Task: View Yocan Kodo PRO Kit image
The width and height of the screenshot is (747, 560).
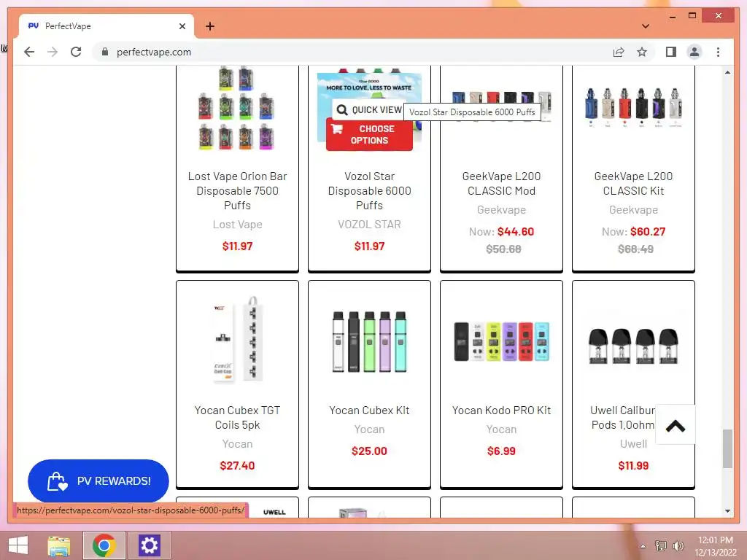Action: 501,341
